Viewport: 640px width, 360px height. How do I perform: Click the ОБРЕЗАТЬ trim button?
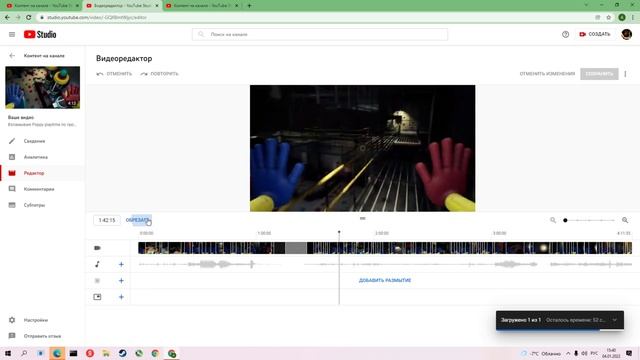(138, 220)
